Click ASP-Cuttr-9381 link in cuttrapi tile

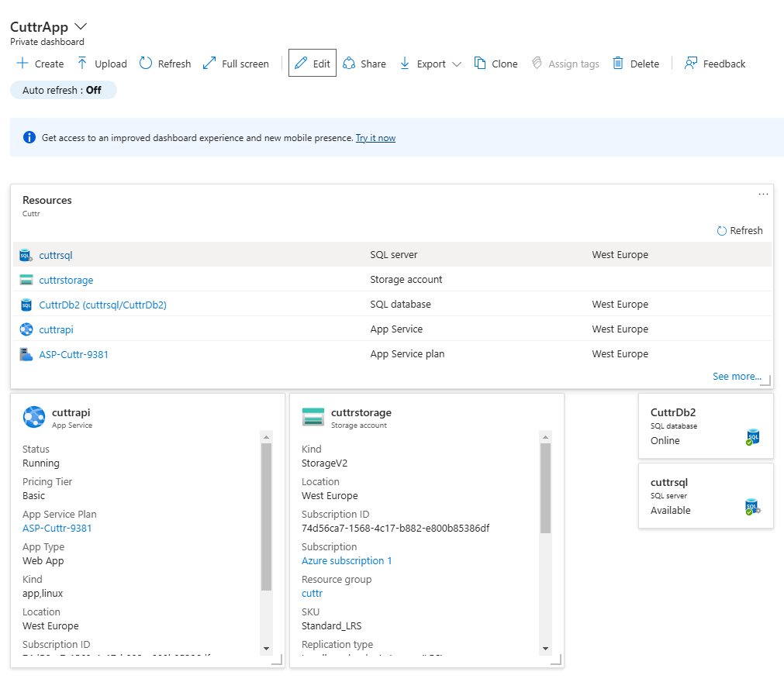point(57,529)
